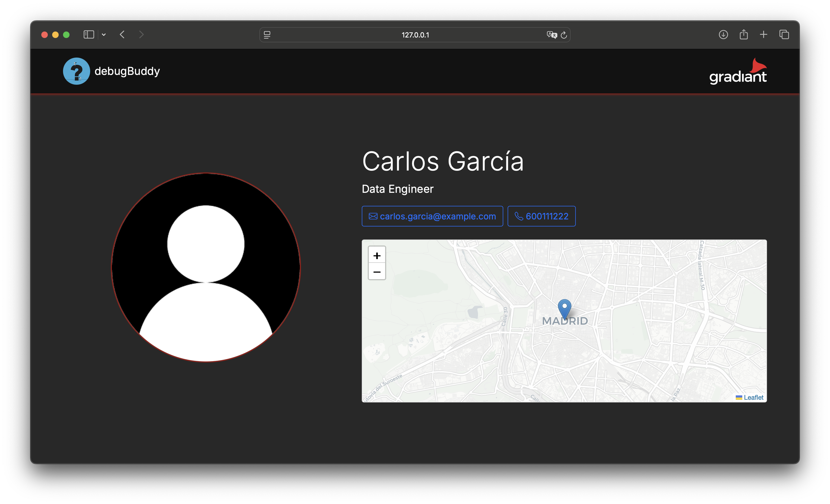Click the 127.0.0.1 address bar
Image resolution: width=830 pixels, height=504 pixels.
[x=415, y=35]
